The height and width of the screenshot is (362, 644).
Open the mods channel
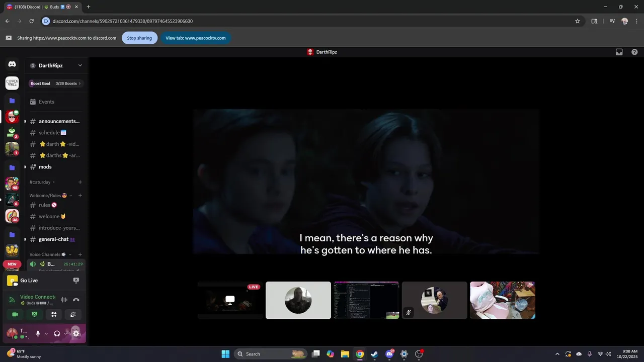(x=55, y=167)
